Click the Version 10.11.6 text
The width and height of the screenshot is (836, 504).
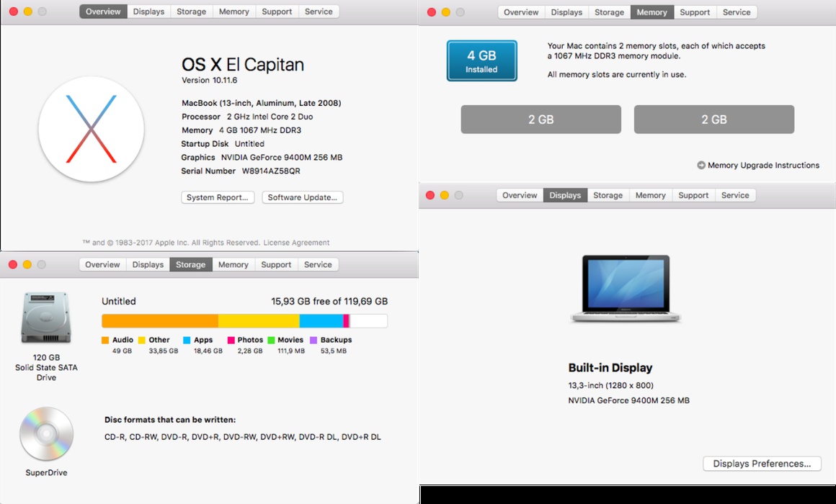coord(210,81)
